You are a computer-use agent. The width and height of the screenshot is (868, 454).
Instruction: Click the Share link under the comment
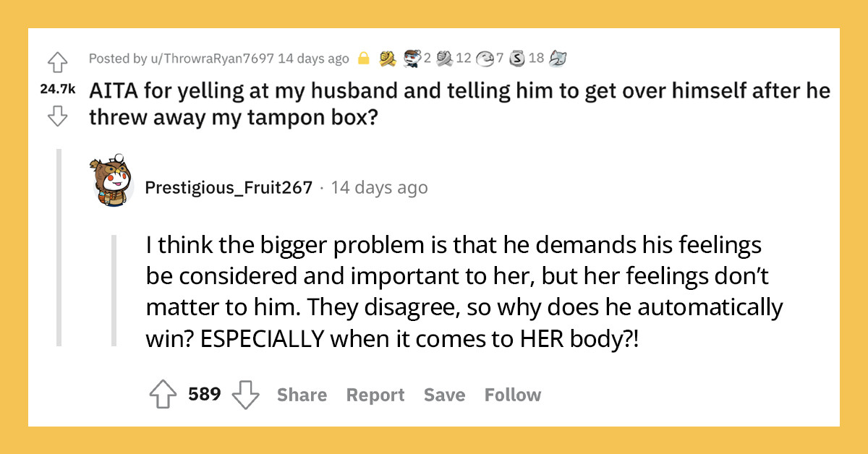(302, 395)
